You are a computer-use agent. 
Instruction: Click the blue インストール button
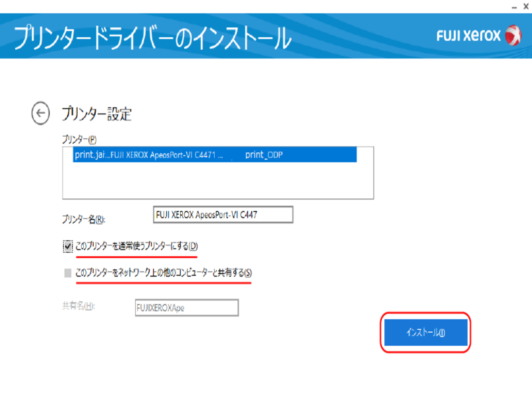[426, 332]
